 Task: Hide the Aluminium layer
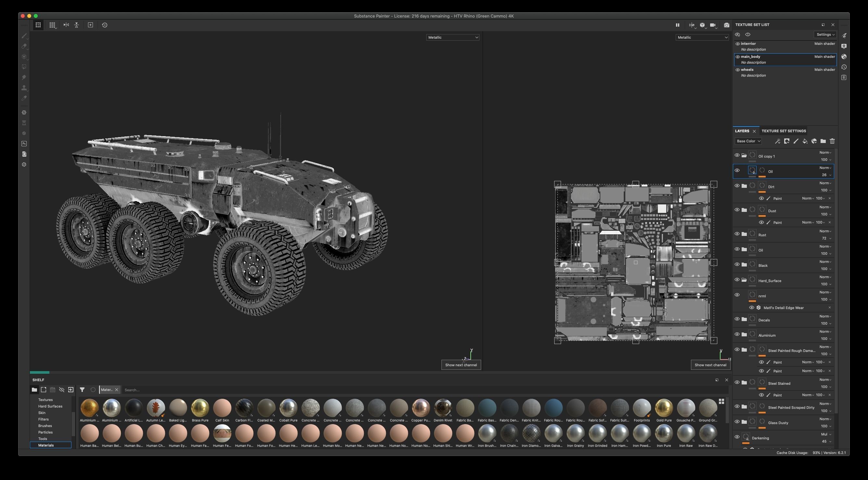(737, 334)
